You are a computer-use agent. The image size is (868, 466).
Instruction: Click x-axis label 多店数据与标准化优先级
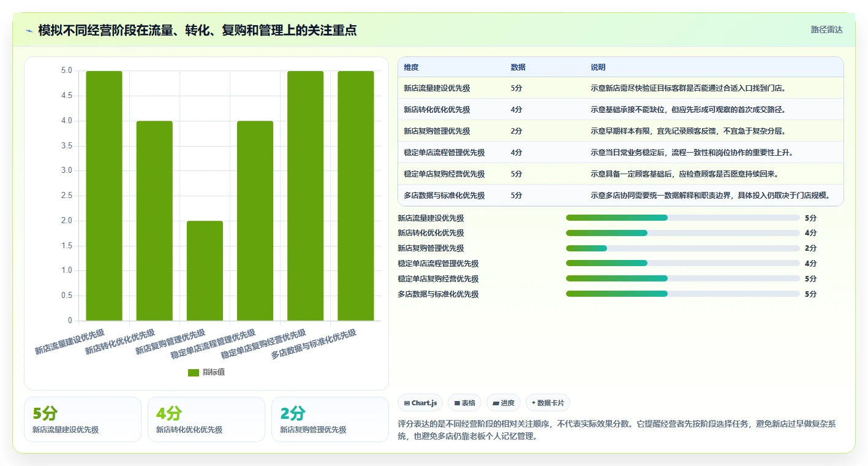(x=314, y=344)
